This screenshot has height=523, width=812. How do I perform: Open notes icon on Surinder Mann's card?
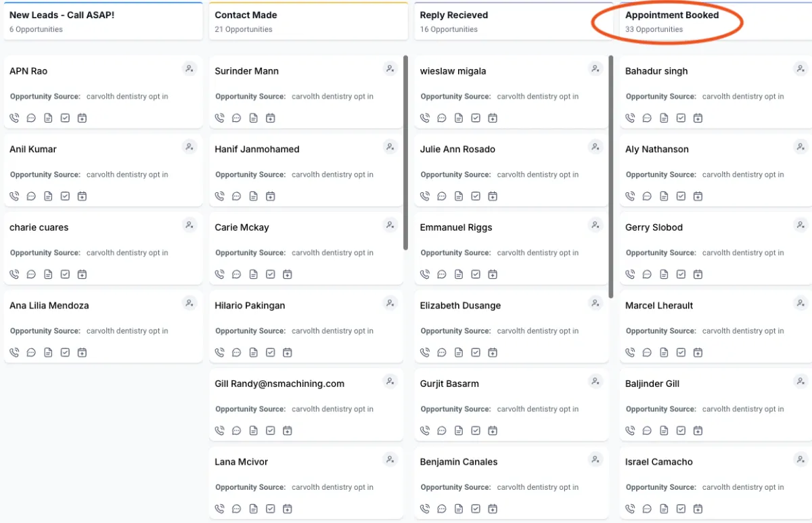coord(253,118)
